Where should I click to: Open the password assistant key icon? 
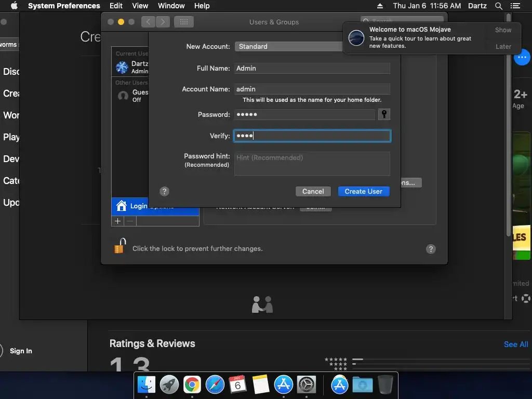pyautogui.click(x=384, y=114)
